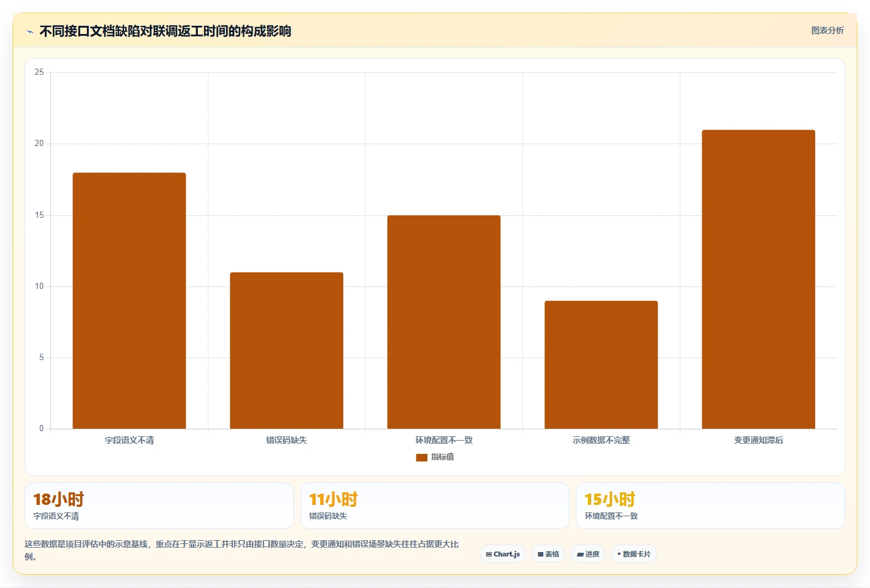This screenshot has height=588, width=870.
Task: Click the 数据卡片 tag
Action: pyautogui.click(x=634, y=554)
